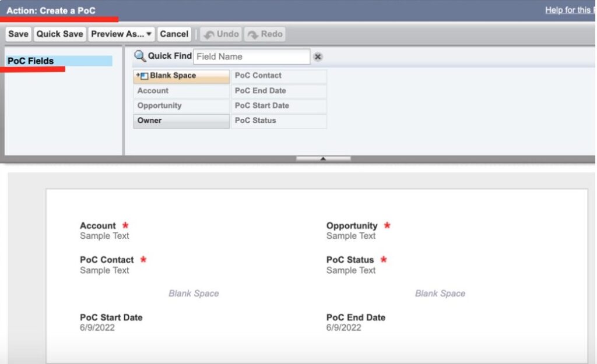The image size is (597, 364).
Task: Click the Field Name search input
Action: 251,56
